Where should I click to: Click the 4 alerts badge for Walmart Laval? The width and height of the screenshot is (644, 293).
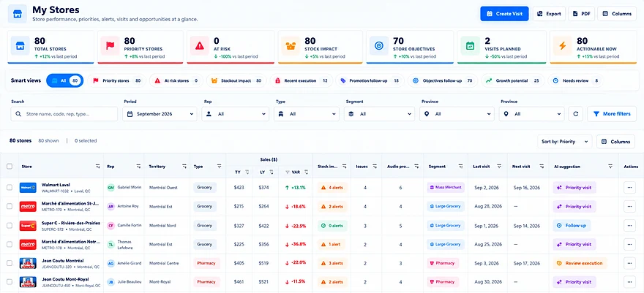332,188
